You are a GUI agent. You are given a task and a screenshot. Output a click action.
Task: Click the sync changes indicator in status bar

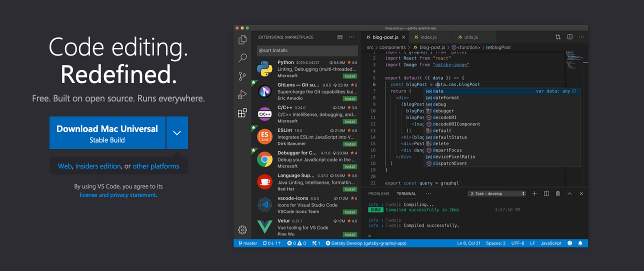click(x=272, y=243)
